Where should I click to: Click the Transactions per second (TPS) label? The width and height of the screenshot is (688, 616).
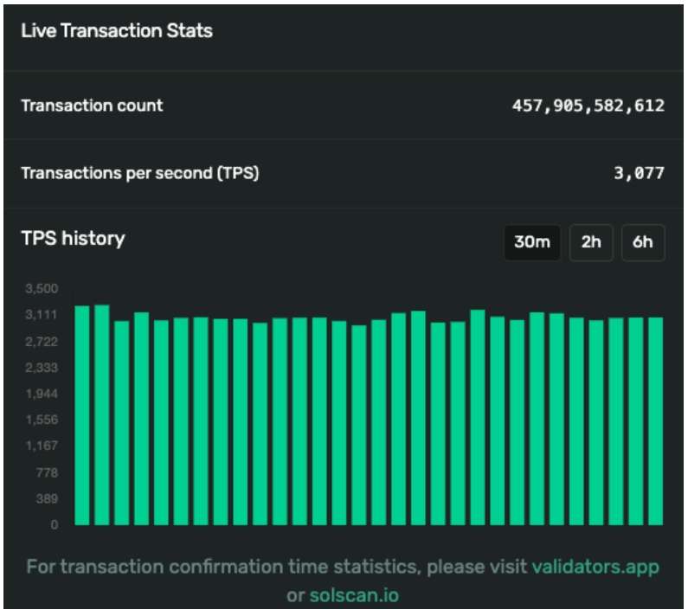point(140,173)
